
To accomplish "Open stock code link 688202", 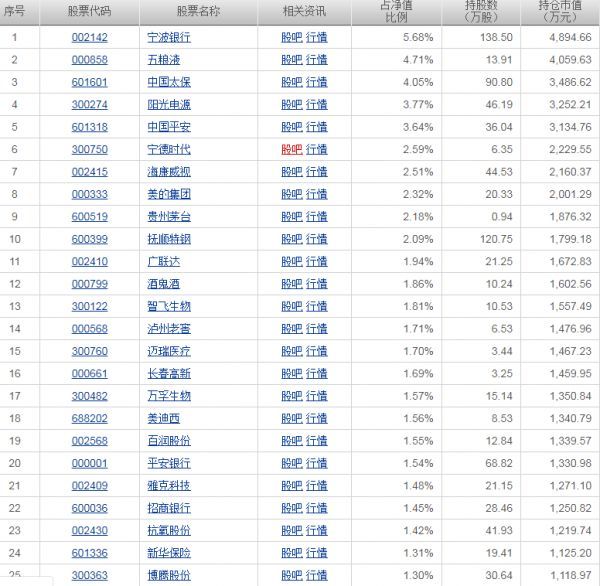I will click(90, 418).
